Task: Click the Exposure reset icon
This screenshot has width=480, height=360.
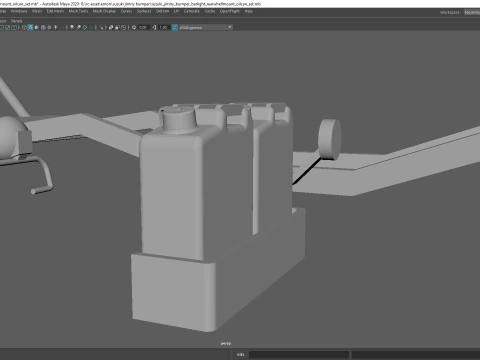Action: [134, 27]
